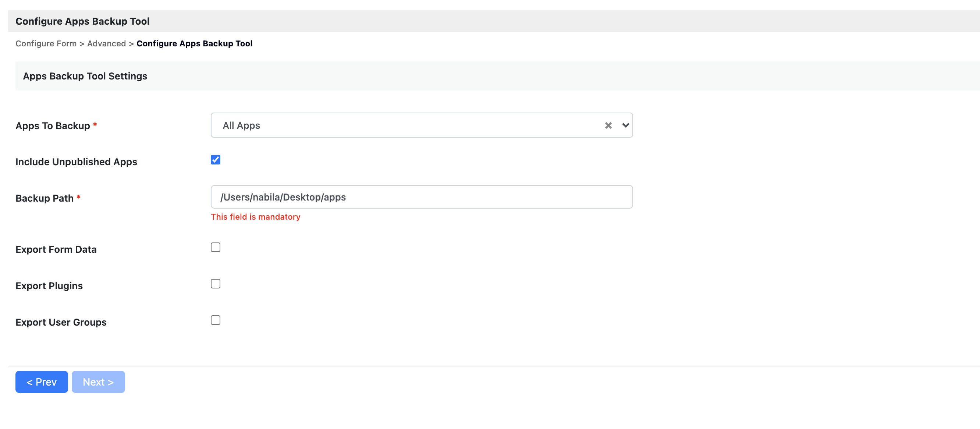Click the Configure Apps Backup Tool title bar
The height and width of the screenshot is (429, 980).
click(x=82, y=21)
